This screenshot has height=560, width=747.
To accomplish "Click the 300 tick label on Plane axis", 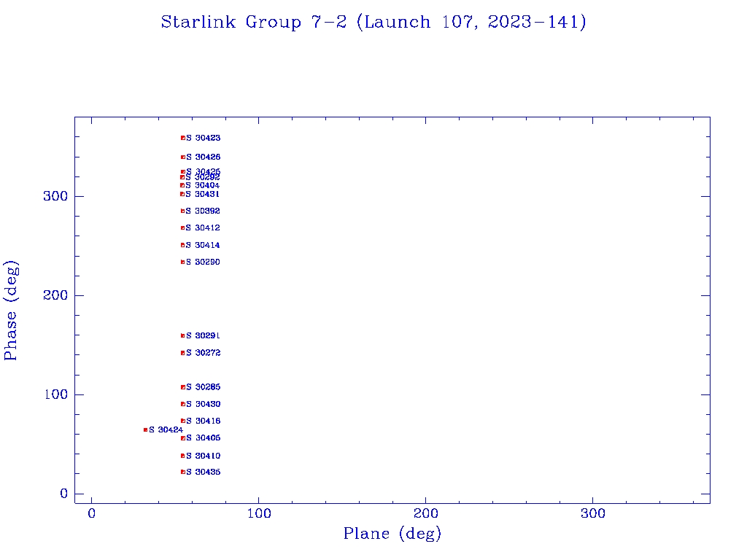I will point(593,513).
